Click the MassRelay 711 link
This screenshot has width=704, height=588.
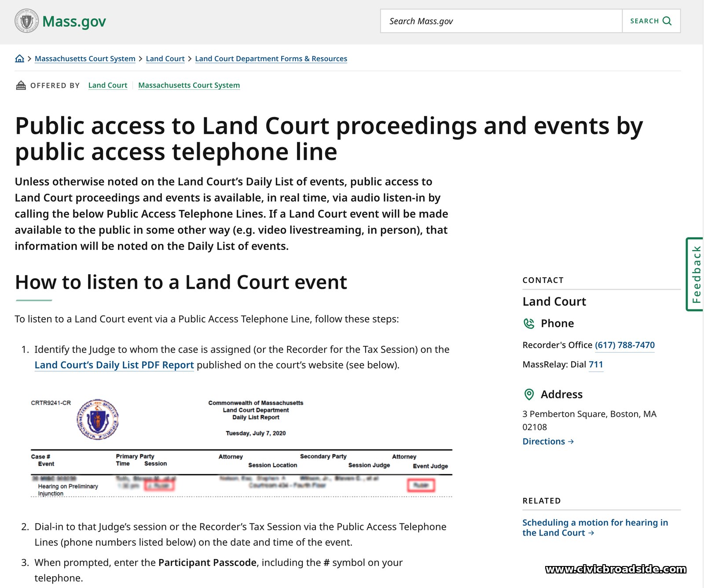point(596,364)
